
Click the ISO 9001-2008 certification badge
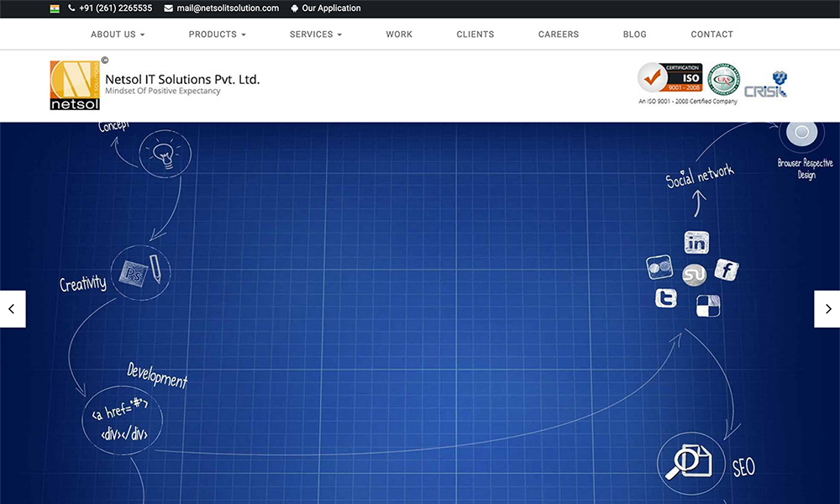669,78
